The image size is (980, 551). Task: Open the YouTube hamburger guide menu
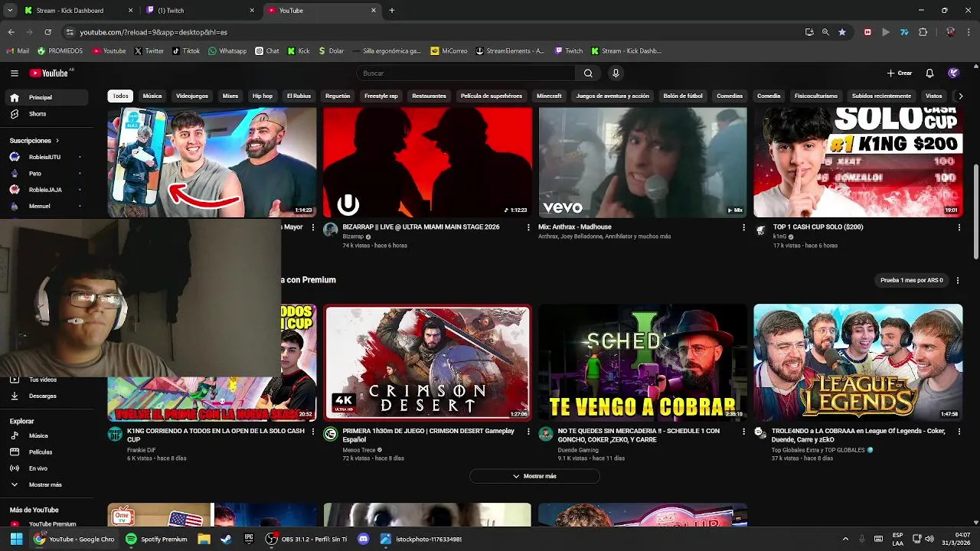[15, 73]
